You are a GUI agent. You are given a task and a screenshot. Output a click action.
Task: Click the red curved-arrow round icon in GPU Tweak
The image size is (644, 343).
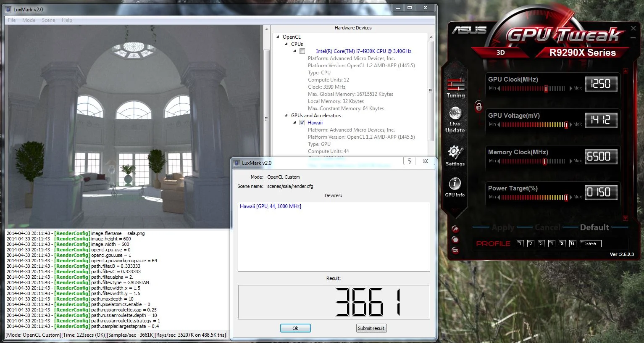point(455,229)
